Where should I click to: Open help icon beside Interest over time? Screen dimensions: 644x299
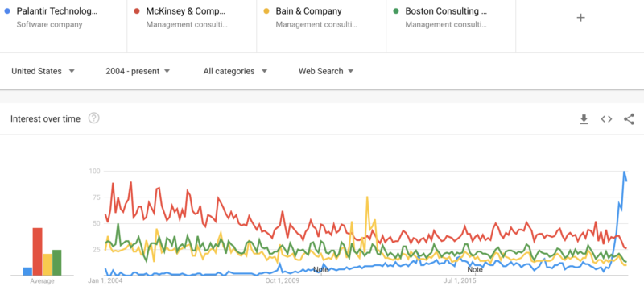94,118
